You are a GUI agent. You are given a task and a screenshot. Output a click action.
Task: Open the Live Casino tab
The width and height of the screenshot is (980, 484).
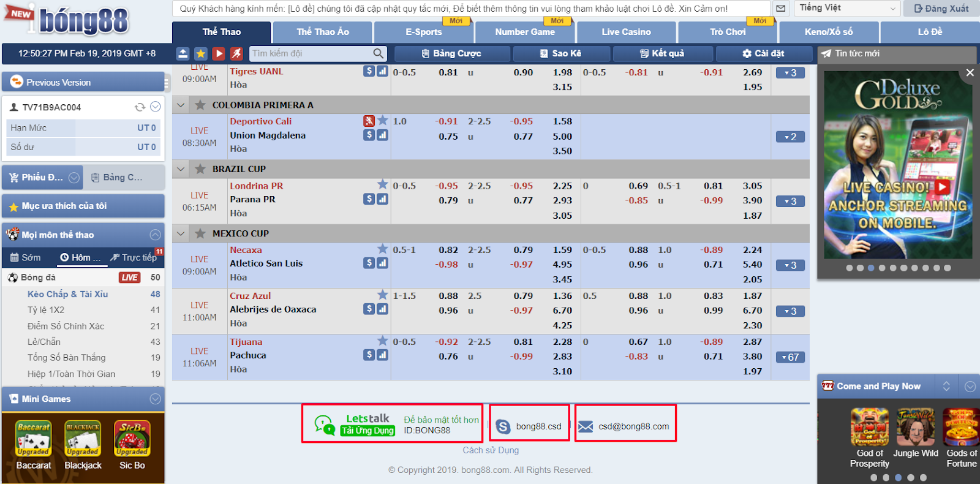pyautogui.click(x=626, y=32)
